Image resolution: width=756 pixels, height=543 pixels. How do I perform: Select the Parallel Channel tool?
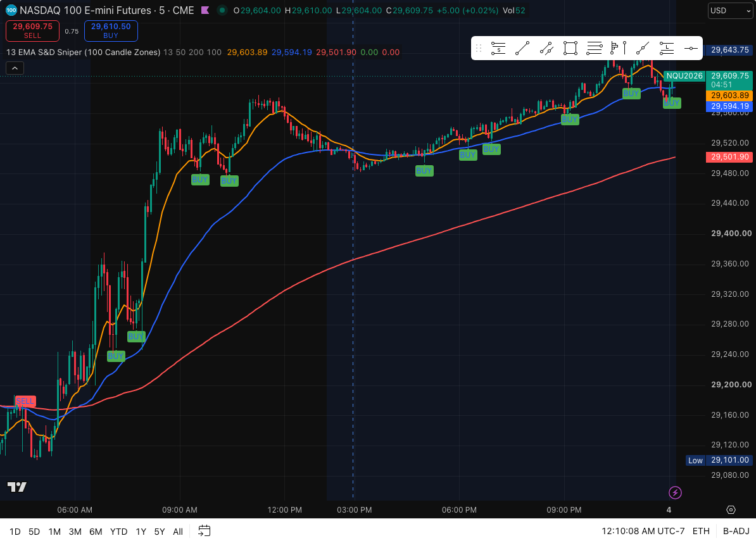[546, 48]
